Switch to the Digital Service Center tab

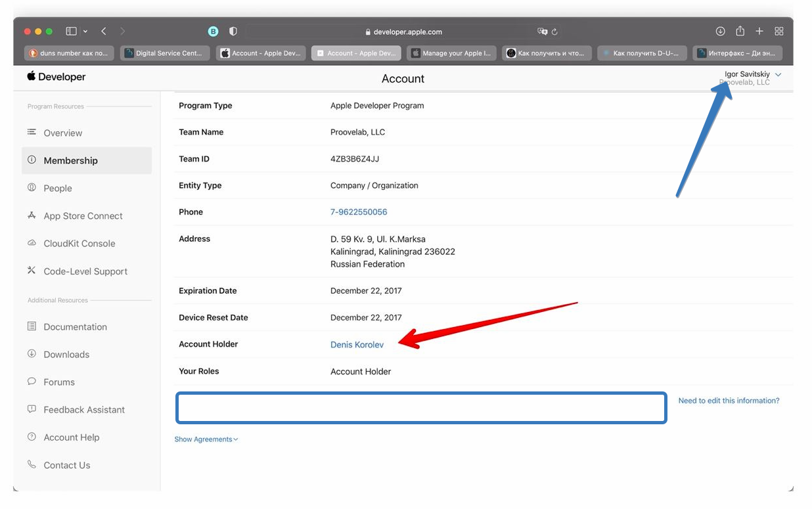(166, 53)
